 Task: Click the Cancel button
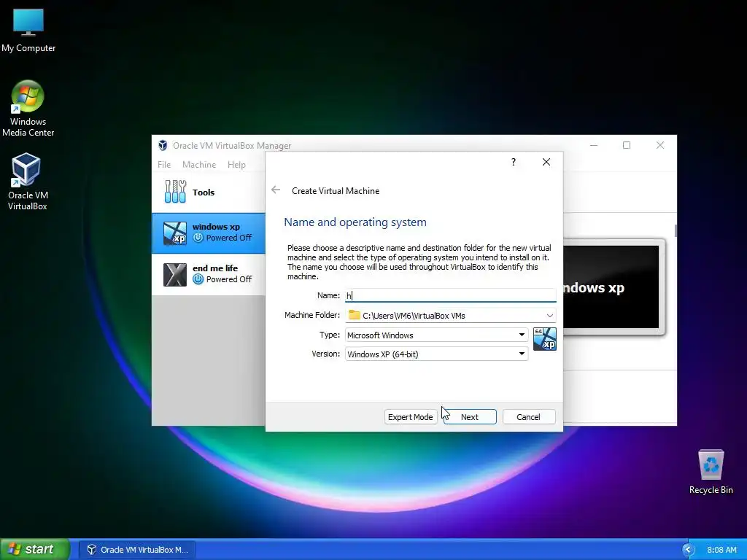coord(529,416)
